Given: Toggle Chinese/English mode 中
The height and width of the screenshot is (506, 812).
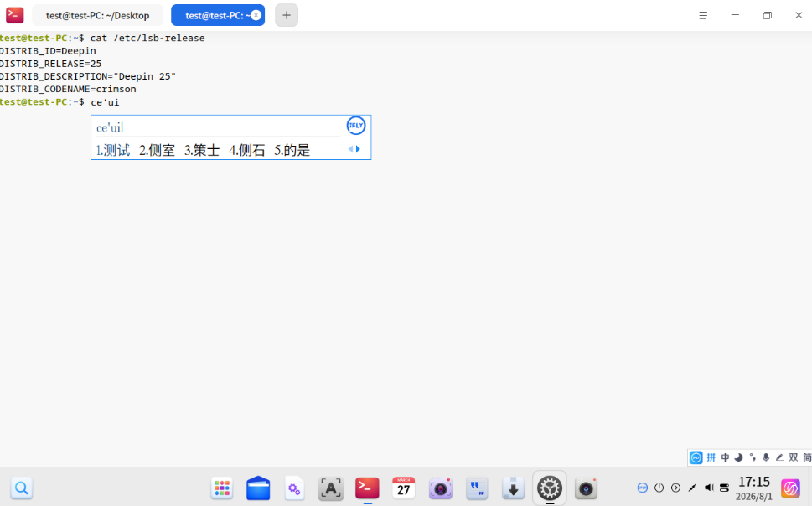Looking at the screenshot, I should click(725, 457).
